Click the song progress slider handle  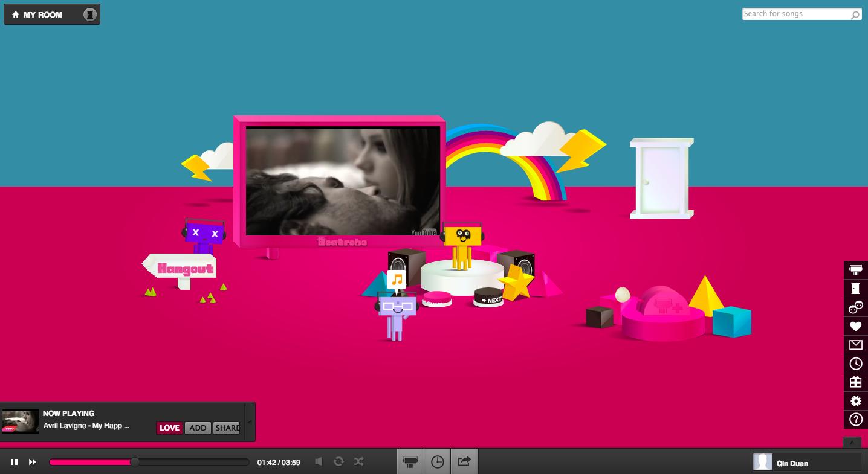coord(135,462)
